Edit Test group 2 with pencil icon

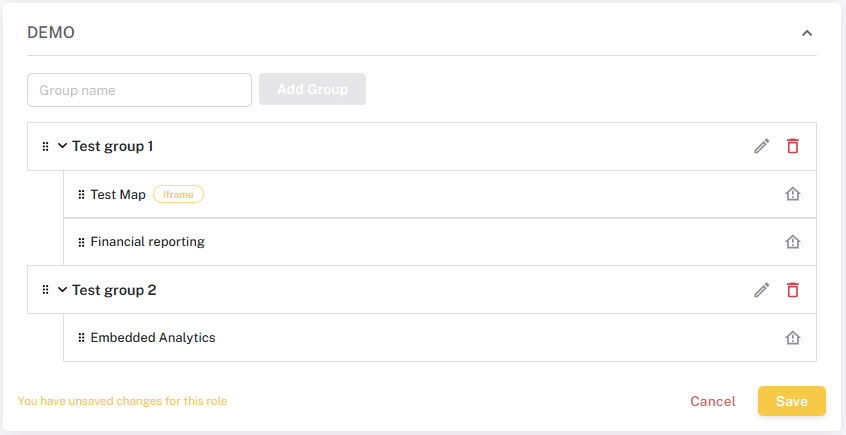(762, 290)
